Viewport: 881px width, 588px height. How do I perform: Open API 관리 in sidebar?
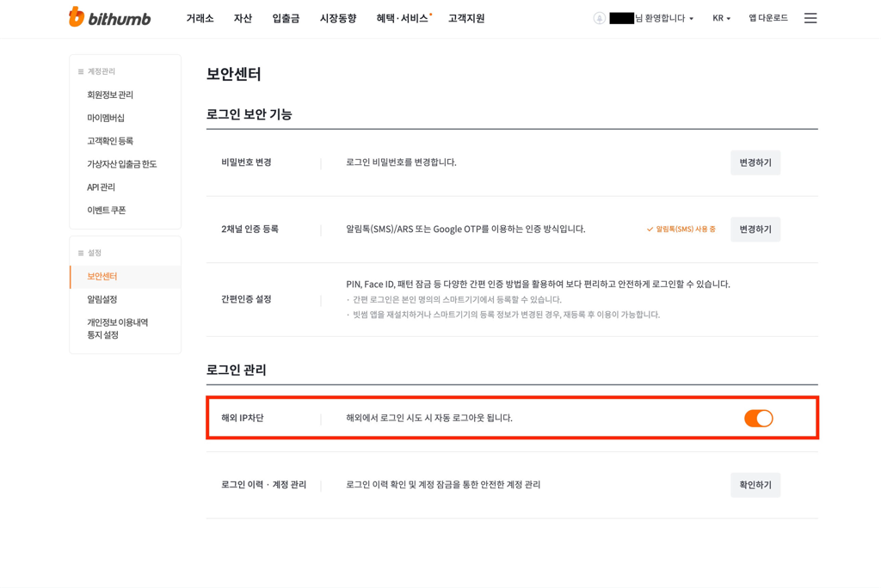point(102,187)
